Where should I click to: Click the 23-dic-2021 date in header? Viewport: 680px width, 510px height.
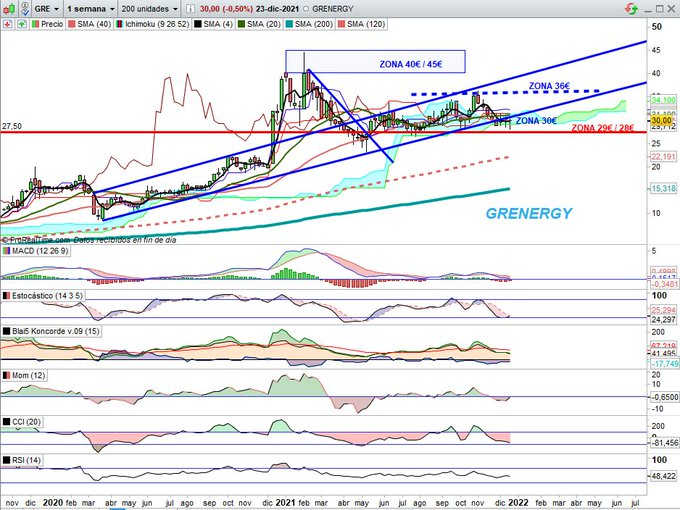(x=277, y=9)
